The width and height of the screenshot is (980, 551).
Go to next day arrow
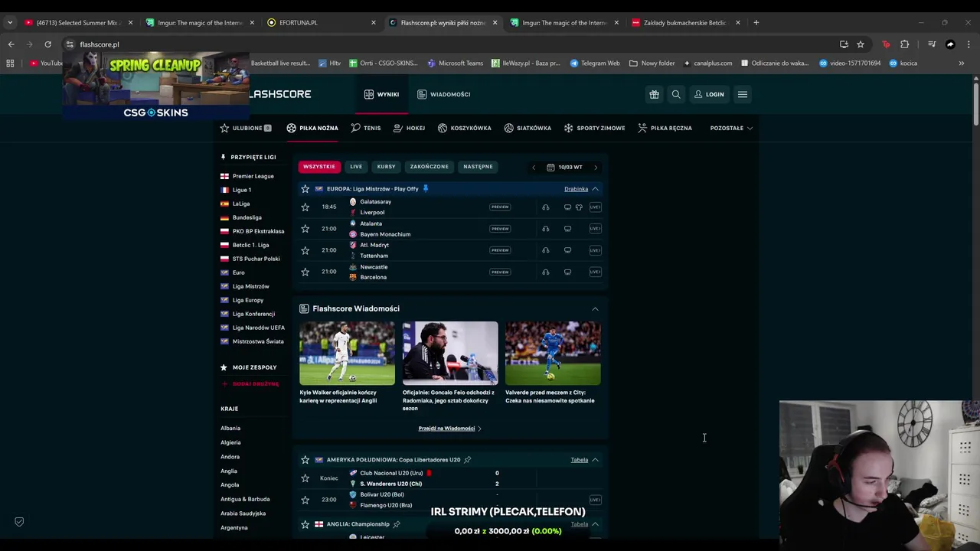pyautogui.click(x=596, y=167)
